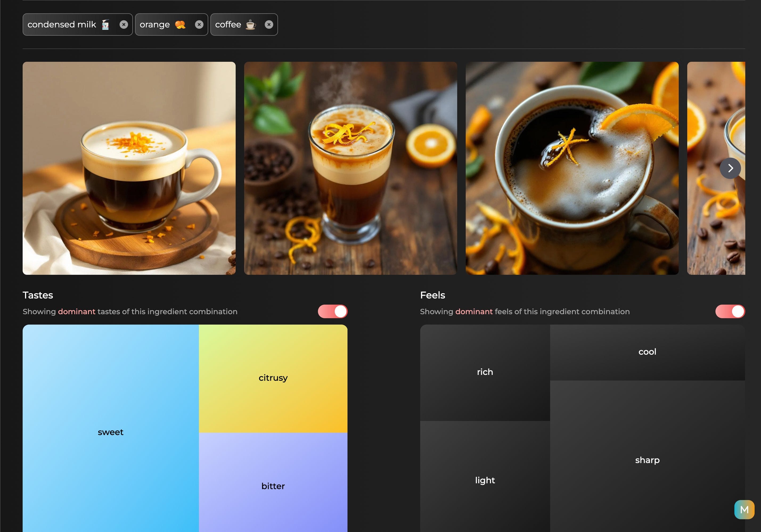Select the light feel tile
761x532 pixels.
[485, 480]
